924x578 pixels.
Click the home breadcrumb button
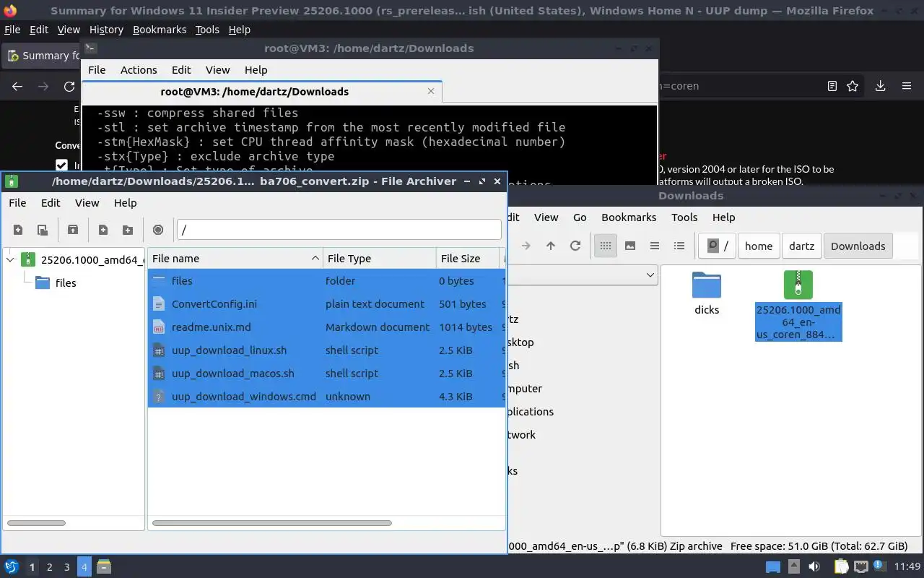(759, 246)
